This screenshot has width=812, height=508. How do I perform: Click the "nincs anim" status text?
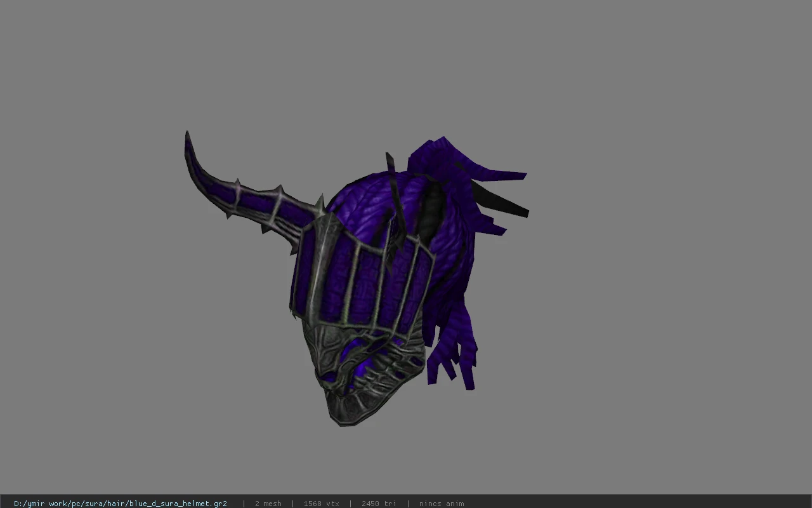pyautogui.click(x=442, y=504)
